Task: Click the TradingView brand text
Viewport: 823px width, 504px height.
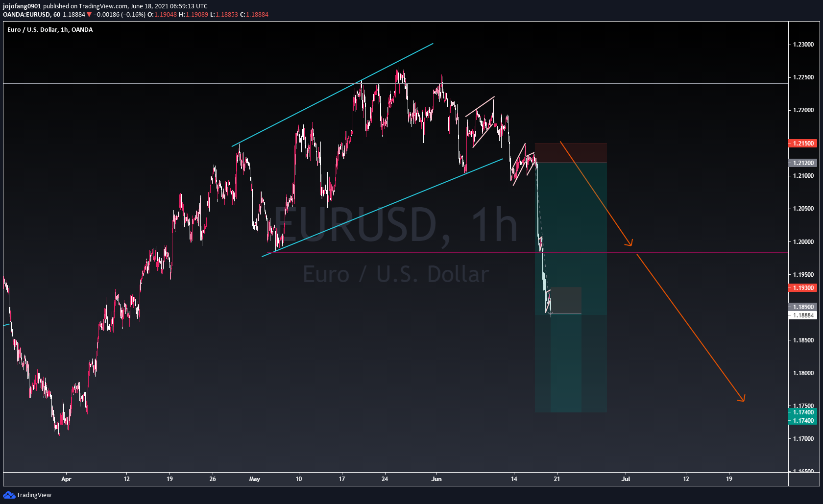Action: pos(34,495)
